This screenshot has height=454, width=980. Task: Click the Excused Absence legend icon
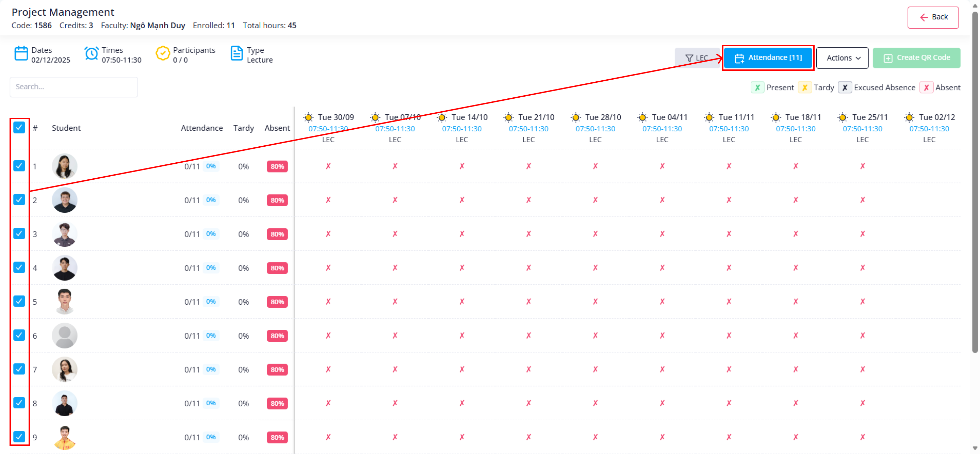844,87
